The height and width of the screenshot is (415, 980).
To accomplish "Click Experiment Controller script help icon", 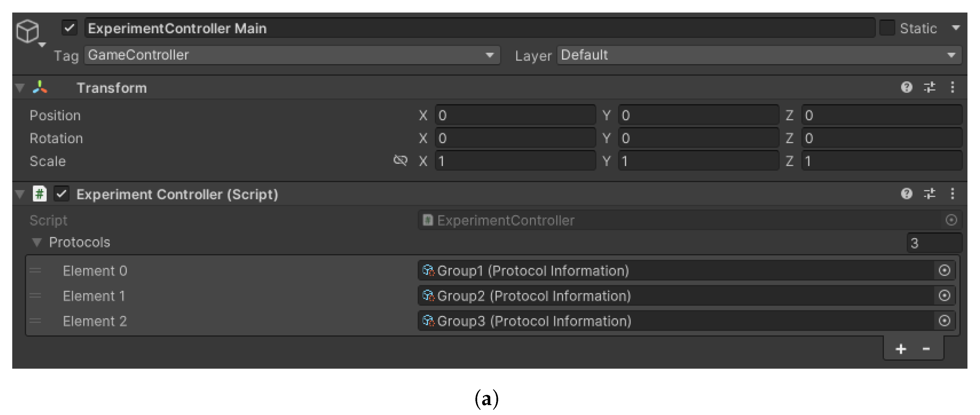I will click(907, 194).
